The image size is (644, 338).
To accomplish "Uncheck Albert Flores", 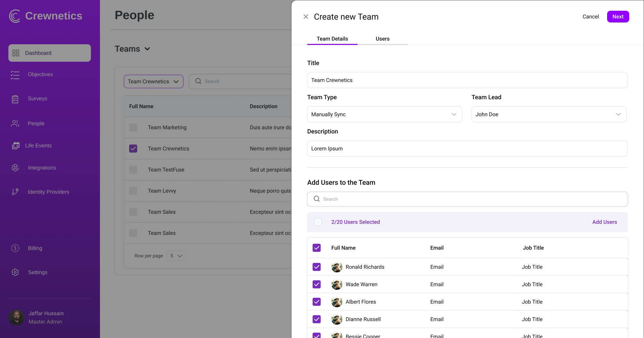I will coord(317,302).
